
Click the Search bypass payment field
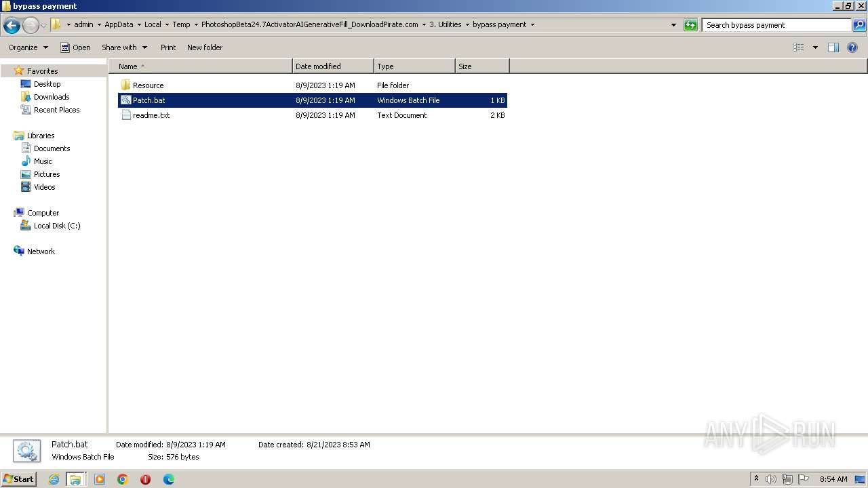pyautogui.click(x=776, y=25)
